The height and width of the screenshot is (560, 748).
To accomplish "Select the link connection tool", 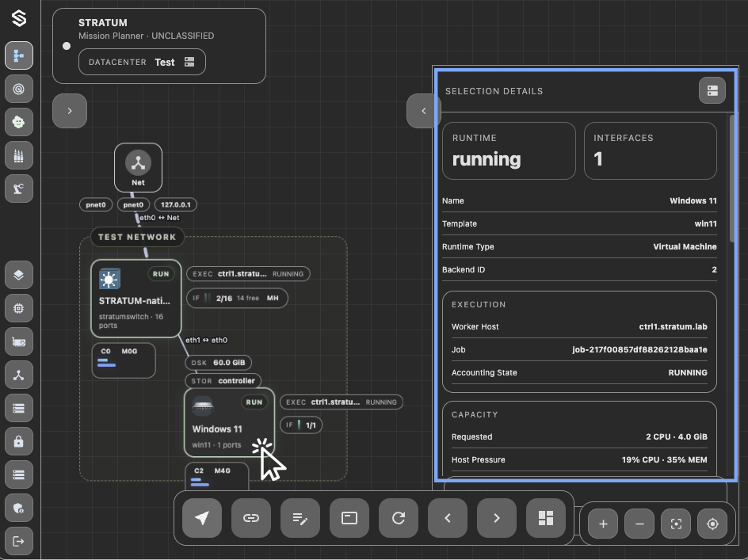I will pyautogui.click(x=251, y=518).
